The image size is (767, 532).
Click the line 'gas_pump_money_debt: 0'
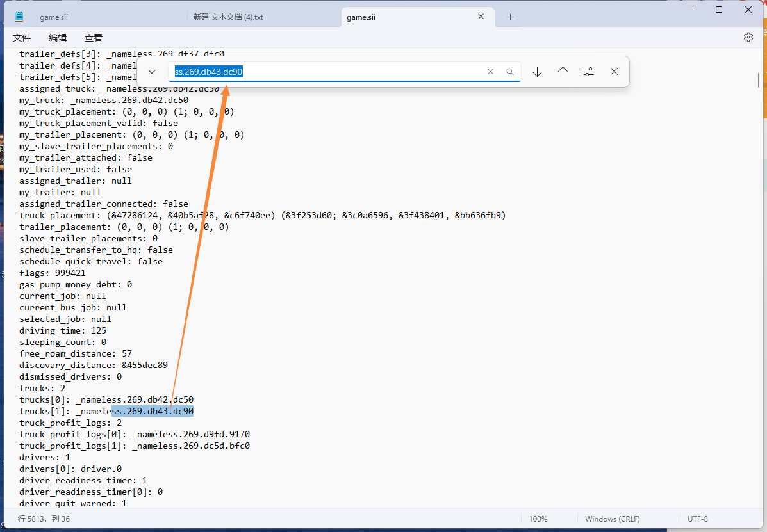pyautogui.click(x=76, y=284)
